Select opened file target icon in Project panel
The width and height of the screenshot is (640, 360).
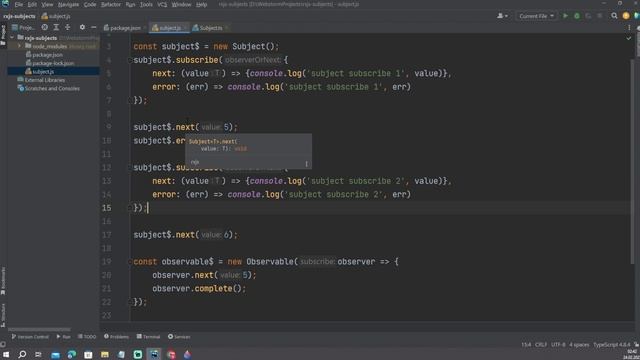coord(44,27)
